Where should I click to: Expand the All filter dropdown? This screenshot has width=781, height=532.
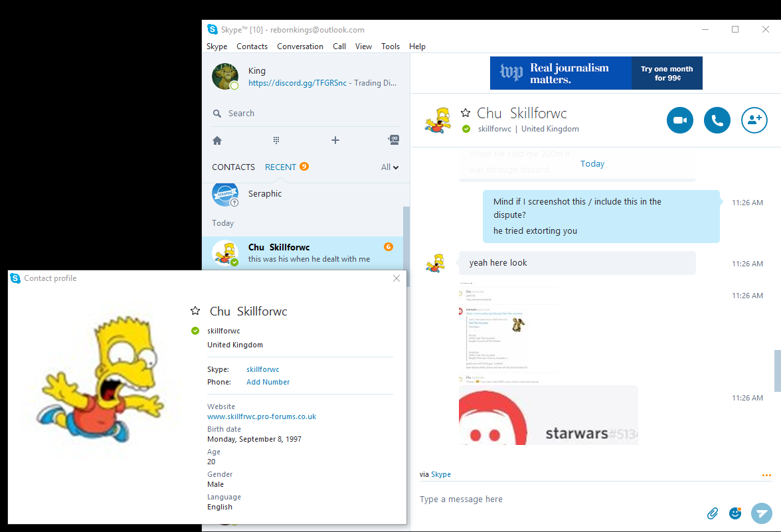[x=389, y=167]
